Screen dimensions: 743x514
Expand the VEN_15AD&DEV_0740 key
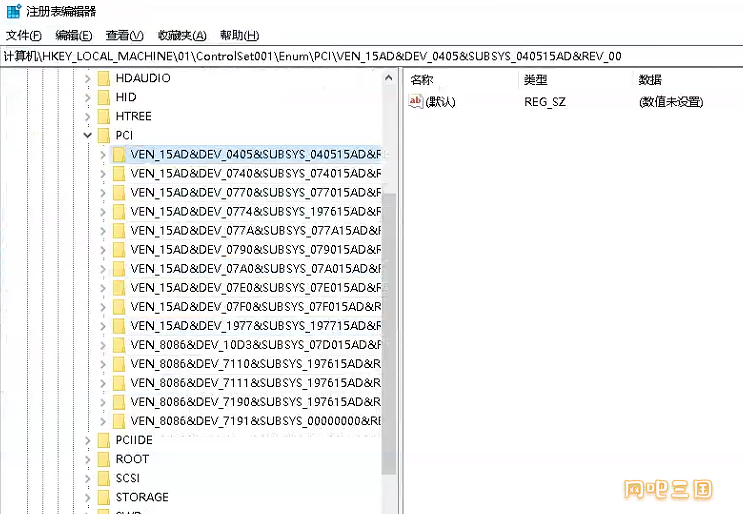(x=103, y=174)
